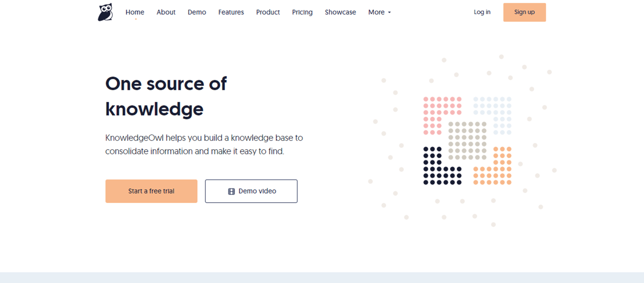The image size is (644, 283).
Task: Click the Log in link
Action: coord(482,12)
